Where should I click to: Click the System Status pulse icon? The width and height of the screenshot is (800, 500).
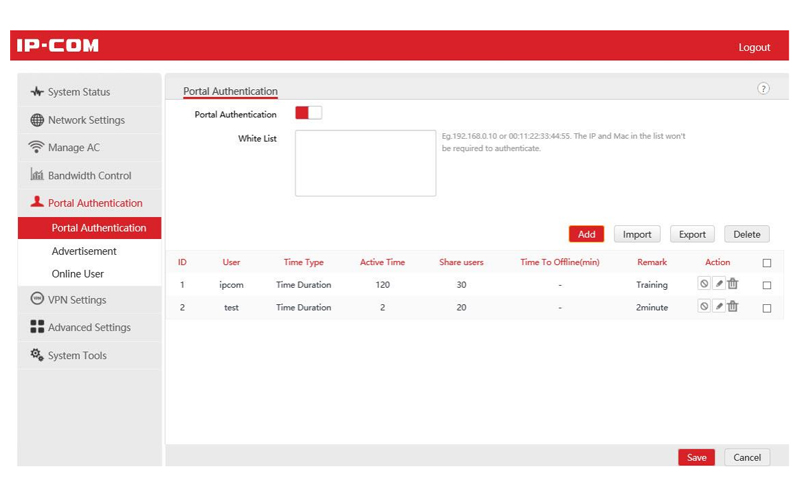37,92
